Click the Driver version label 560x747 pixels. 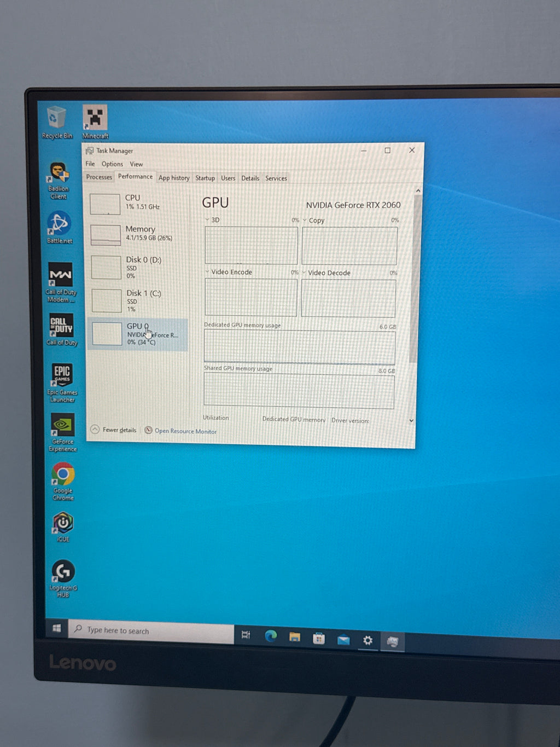(x=350, y=420)
